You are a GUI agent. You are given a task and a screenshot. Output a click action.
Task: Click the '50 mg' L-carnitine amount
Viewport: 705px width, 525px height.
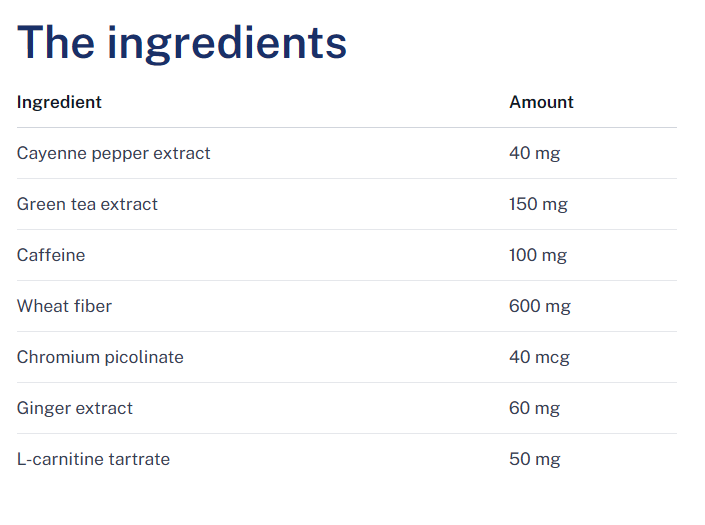(534, 459)
